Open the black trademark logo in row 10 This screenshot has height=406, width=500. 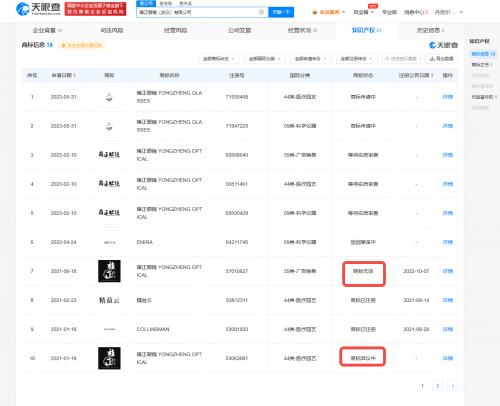(109, 358)
